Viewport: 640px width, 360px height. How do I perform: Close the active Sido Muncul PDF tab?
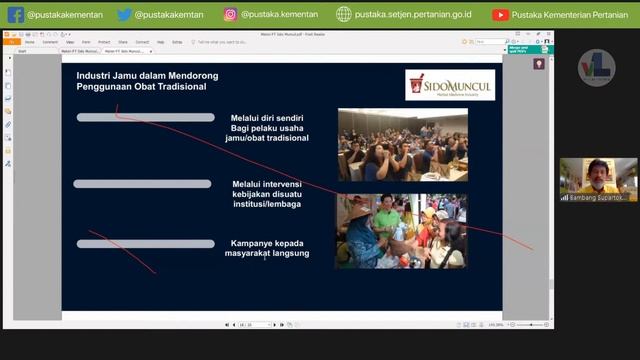(151, 51)
